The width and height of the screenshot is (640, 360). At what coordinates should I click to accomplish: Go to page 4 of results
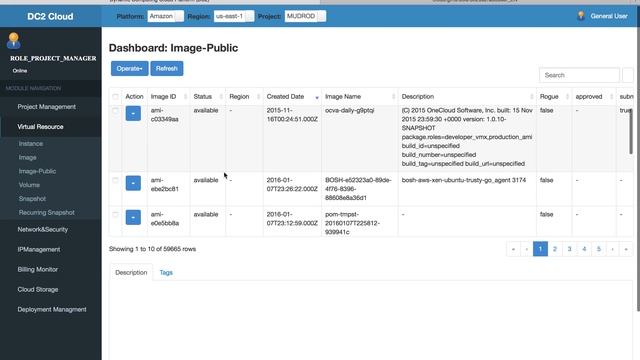click(x=584, y=249)
